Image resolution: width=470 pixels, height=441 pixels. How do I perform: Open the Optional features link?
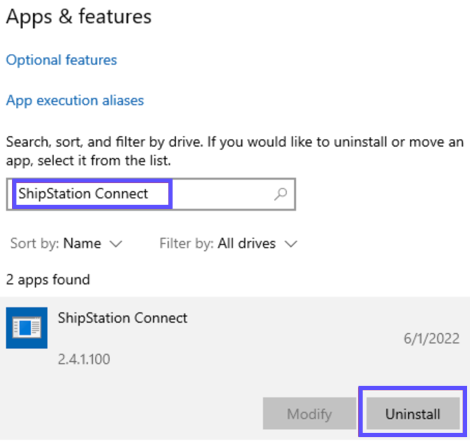click(x=62, y=60)
